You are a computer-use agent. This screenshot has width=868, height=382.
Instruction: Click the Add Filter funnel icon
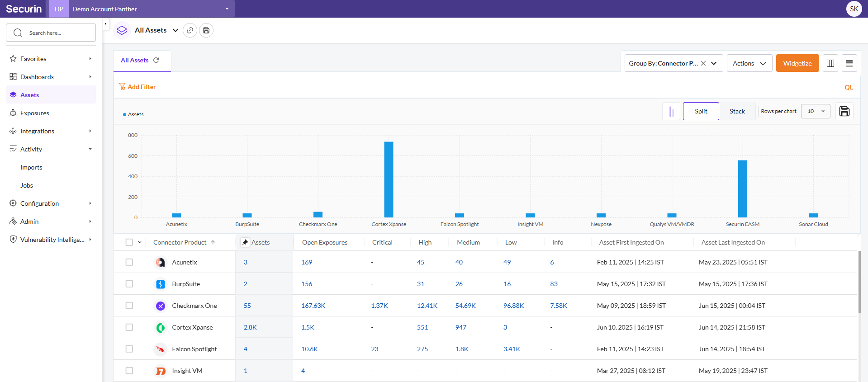tap(122, 86)
